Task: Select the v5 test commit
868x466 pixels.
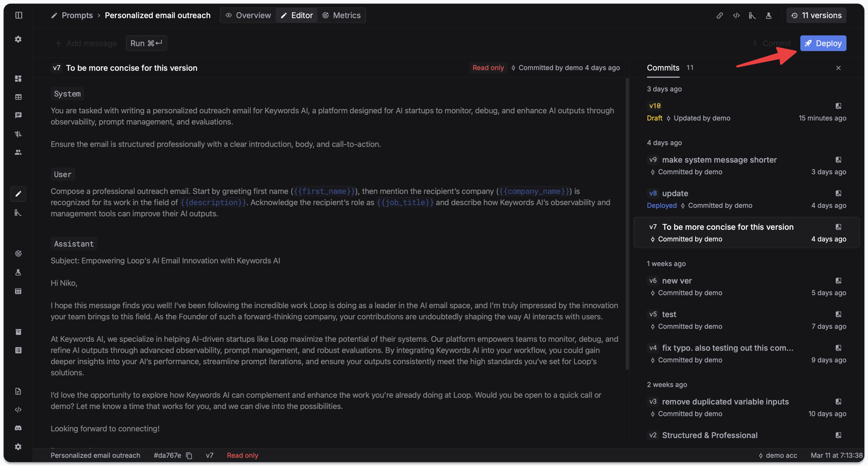Action: [x=746, y=320]
